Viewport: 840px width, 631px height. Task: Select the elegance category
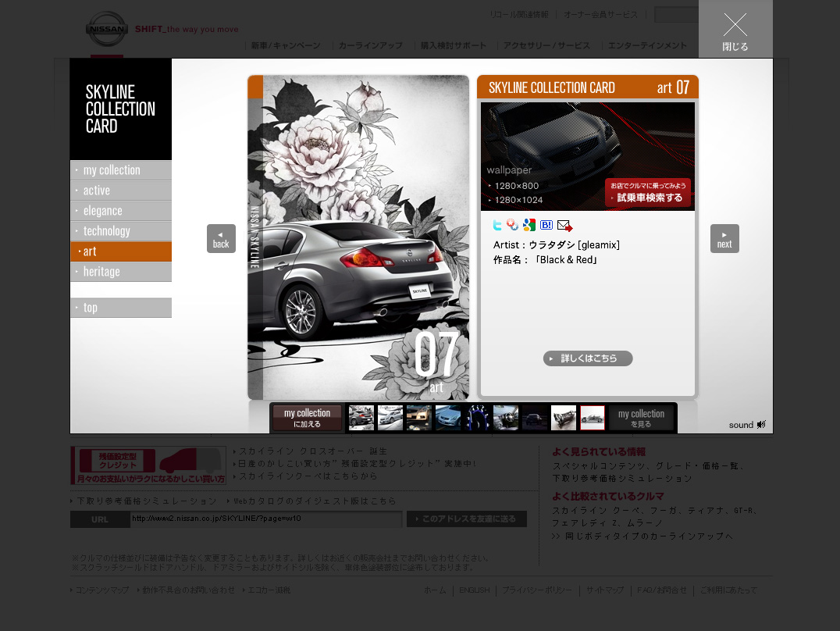click(x=121, y=211)
